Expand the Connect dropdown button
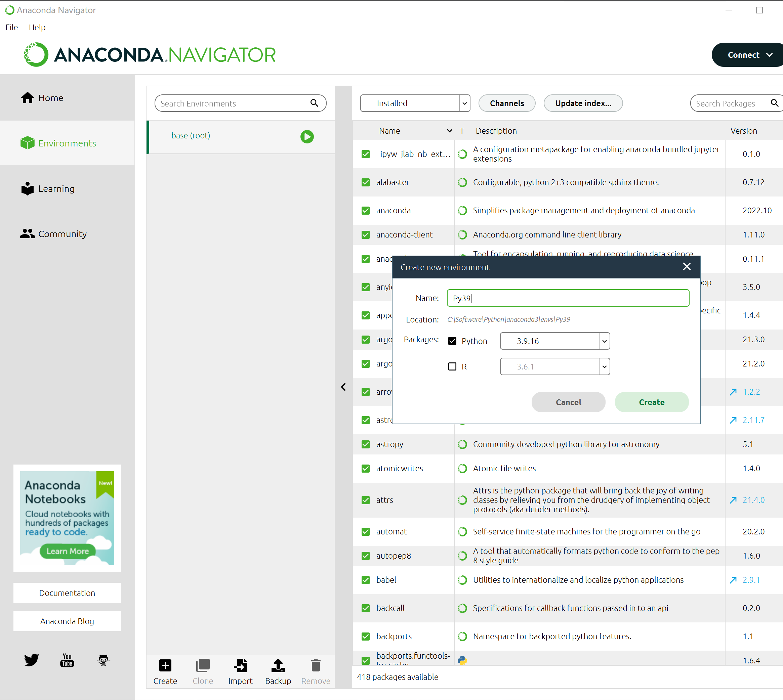 [x=747, y=55]
